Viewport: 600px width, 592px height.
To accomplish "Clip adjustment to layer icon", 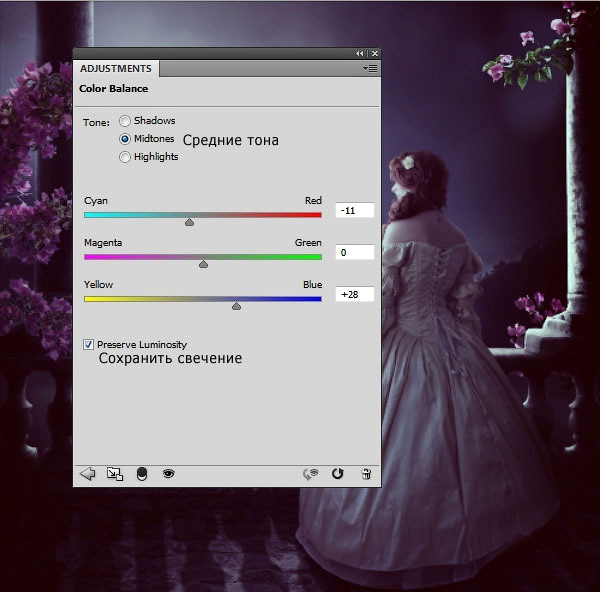I will [142, 474].
